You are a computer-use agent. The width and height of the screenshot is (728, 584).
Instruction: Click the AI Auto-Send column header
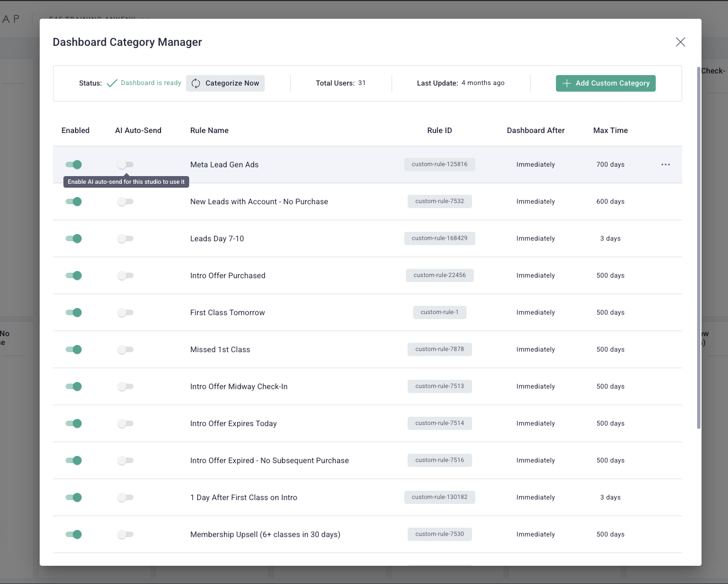138,130
